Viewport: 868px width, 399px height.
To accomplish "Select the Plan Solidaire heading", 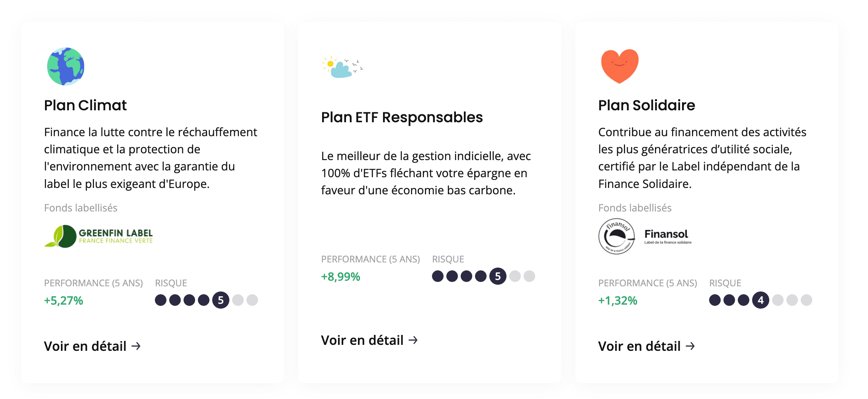I will [647, 105].
